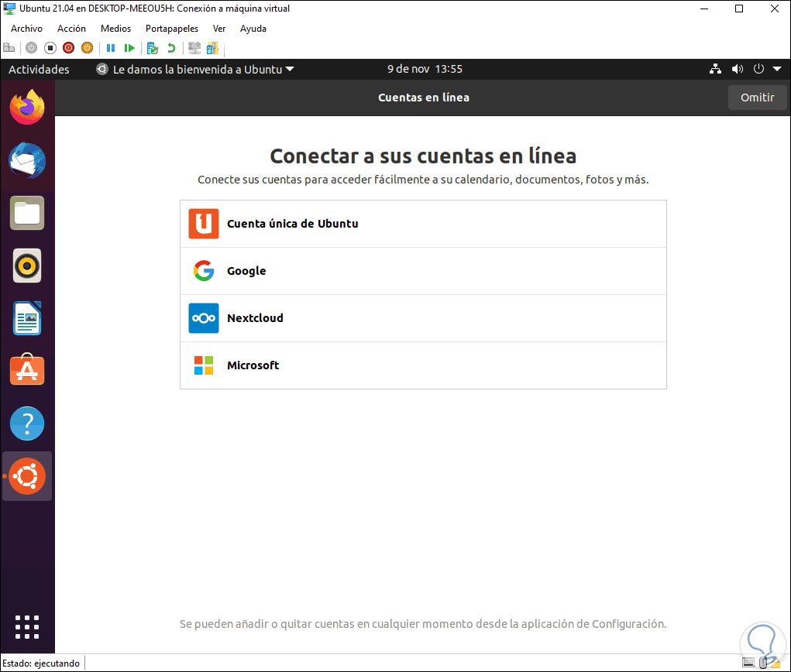Screen dimensions: 791x672
Task: Maximize the virtual machine connection window
Action: coord(739,9)
